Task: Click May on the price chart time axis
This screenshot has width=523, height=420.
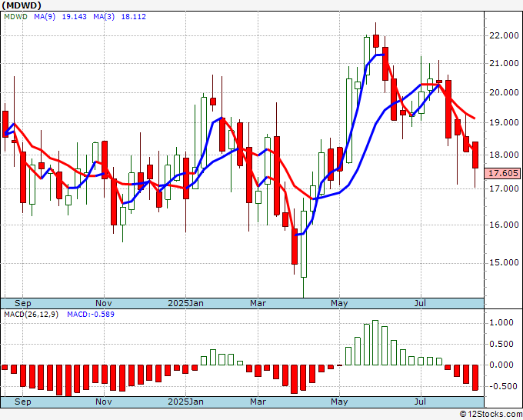Action: pos(339,303)
